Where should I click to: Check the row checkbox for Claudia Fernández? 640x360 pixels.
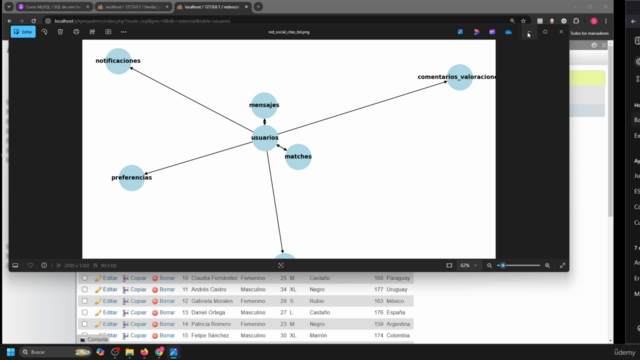click(x=84, y=278)
